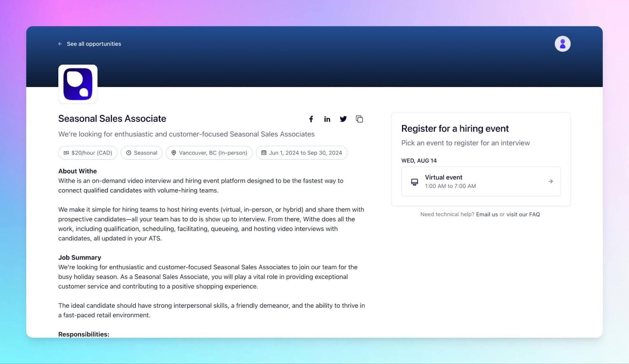629x364 pixels.
Task: Click the money icon in the $20/hour tag
Action: pyautogui.click(x=66, y=153)
